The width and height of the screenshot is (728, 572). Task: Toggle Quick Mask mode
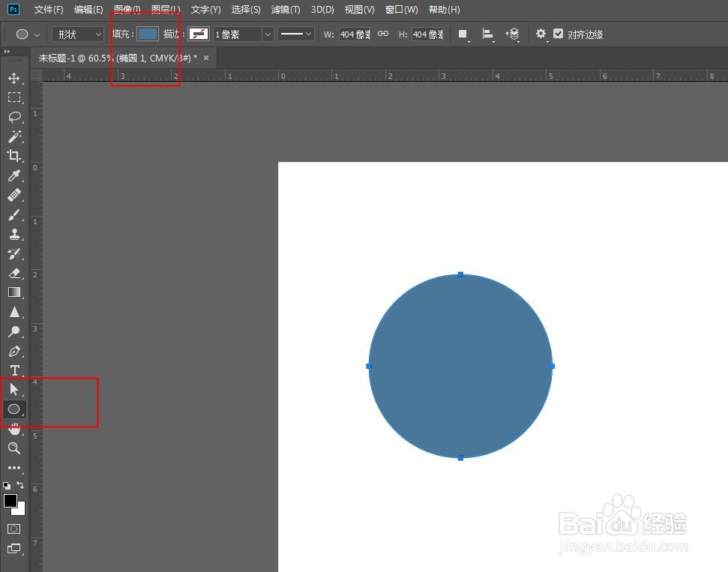coord(14,529)
